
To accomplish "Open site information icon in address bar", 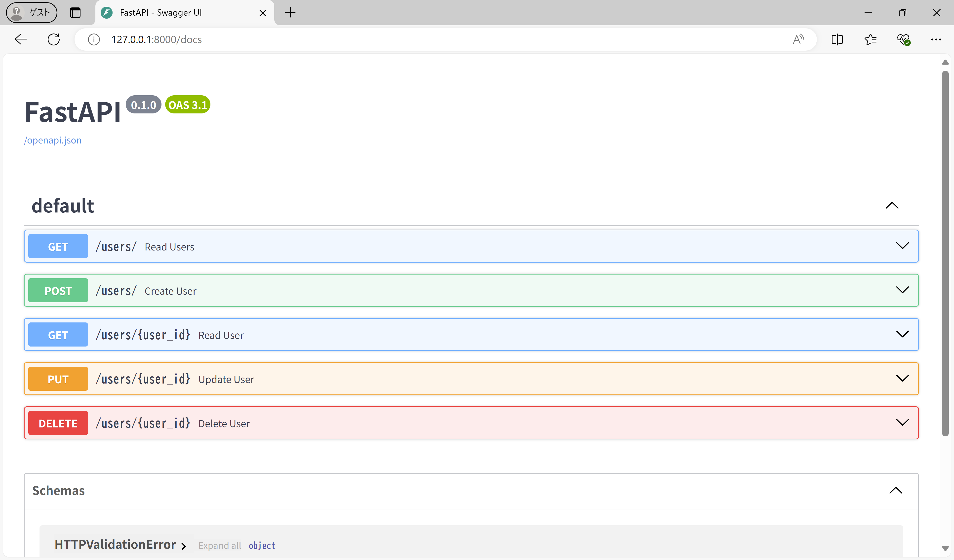I will coord(94,39).
